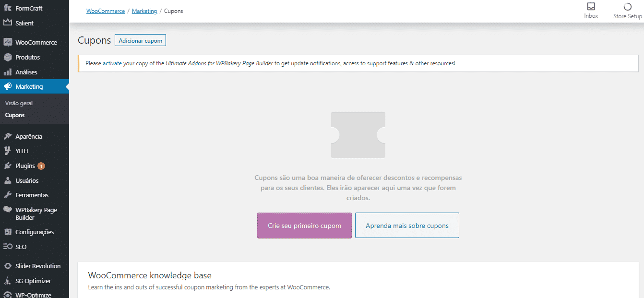Click the WPBakery Page Builder cloud icon

(x=8, y=210)
